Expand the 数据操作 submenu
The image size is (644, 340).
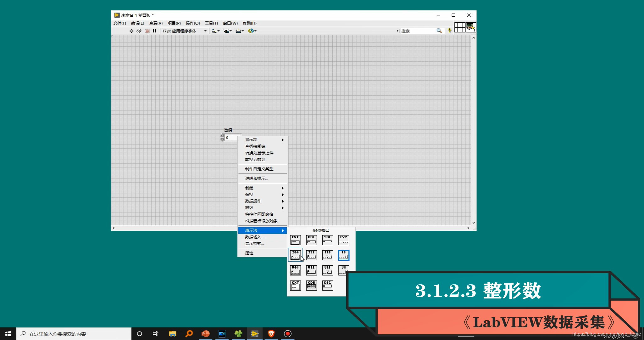point(263,201)
